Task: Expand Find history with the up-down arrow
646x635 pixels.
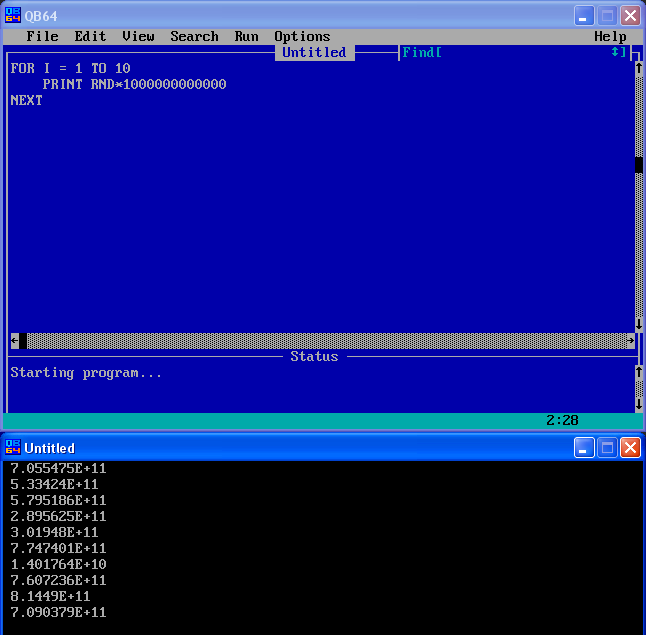Action: pos(615,52)
